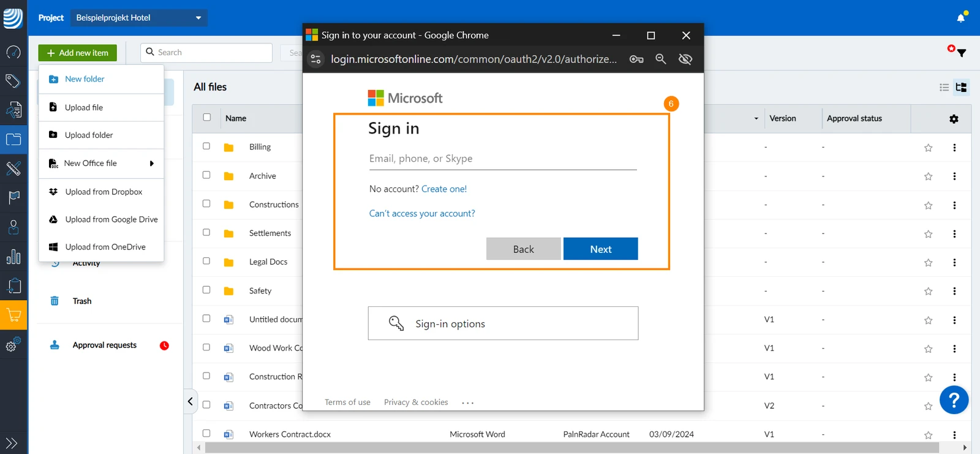Open Trash in the left panel

82,301
